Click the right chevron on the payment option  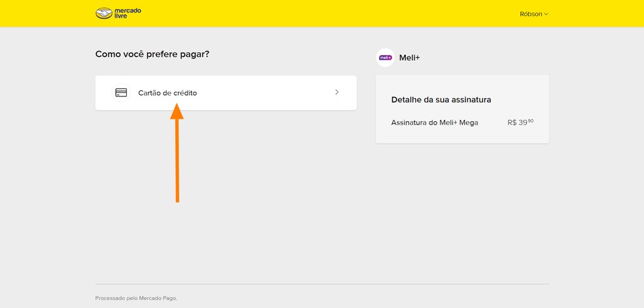[337, 92]
